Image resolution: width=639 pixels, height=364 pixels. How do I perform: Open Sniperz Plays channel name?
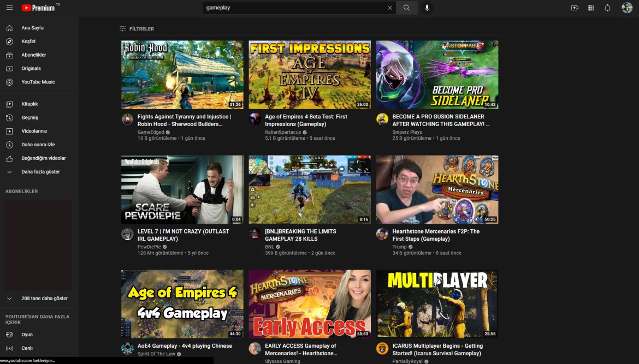[x=407, y=132]
